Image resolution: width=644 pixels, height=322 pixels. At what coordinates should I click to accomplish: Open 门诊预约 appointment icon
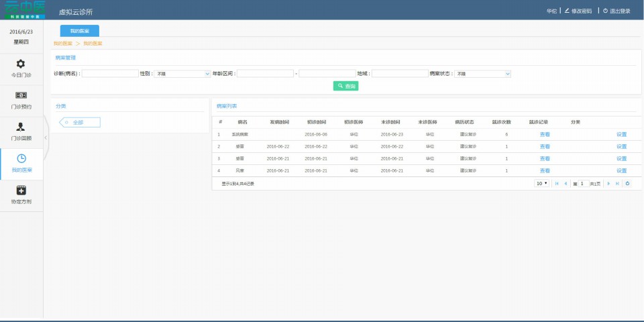[x=21, y=95]
